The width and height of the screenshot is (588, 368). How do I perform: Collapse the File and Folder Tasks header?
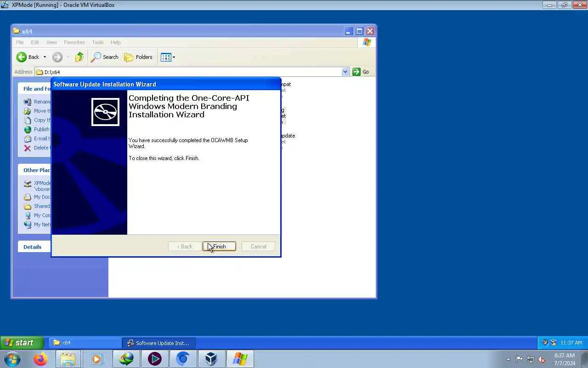coord(34,89)
